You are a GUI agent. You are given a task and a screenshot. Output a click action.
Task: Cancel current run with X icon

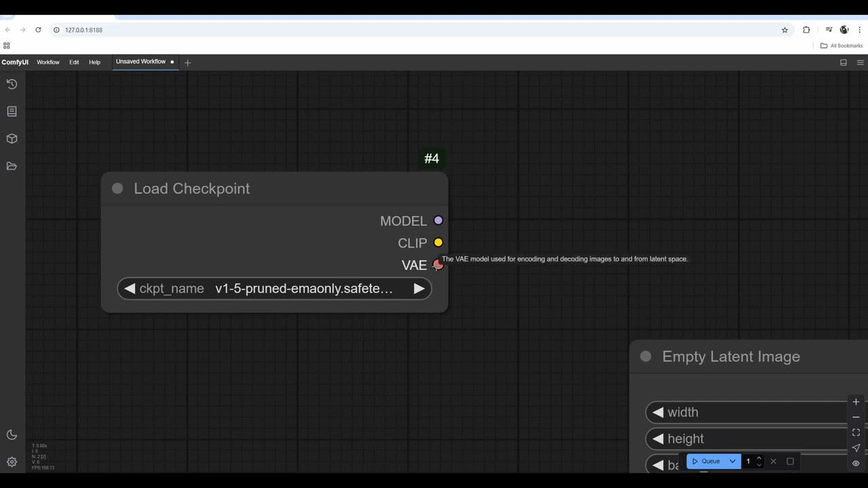pyautogui.click(x=773, y=462)
